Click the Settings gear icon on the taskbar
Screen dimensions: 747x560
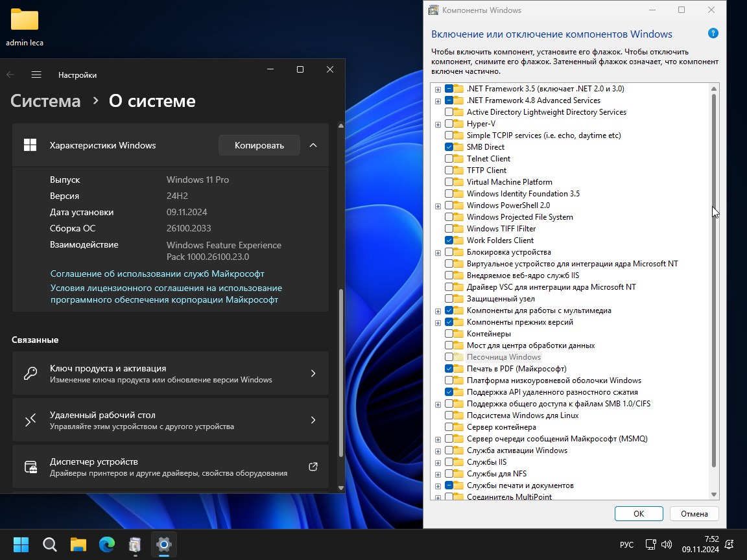point(163,544)
